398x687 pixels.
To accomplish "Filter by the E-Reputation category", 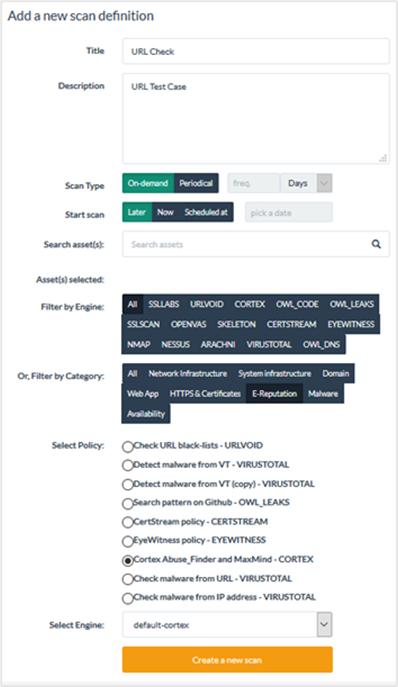I will (274, 393).
